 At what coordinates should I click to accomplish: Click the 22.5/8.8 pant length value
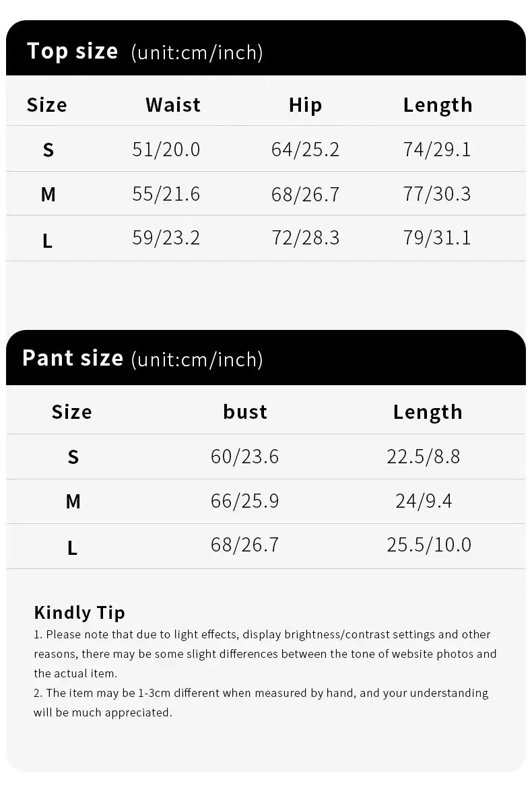[x=423, y=457]
